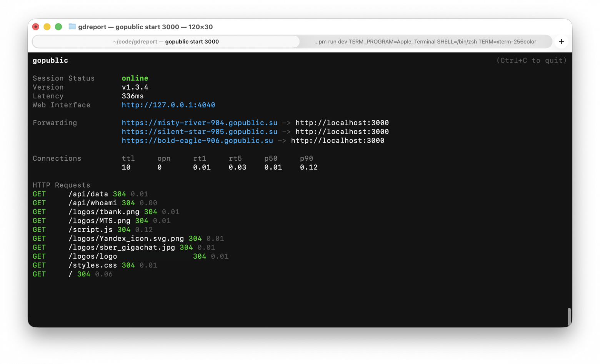This screenshot has height=364, width=600.
Task: Click the '(Ctrl+C to quit)' hint text
Action: point(532,60)
